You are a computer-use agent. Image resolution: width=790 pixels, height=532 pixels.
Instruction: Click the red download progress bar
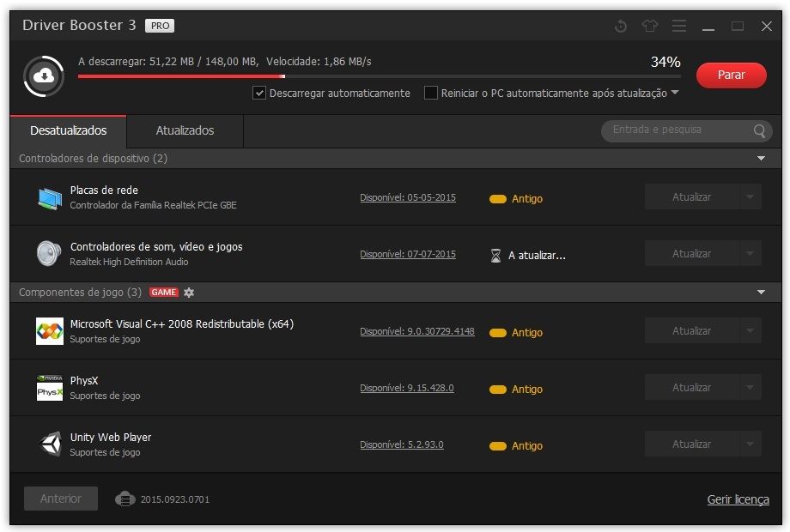(x=180, y=76)
